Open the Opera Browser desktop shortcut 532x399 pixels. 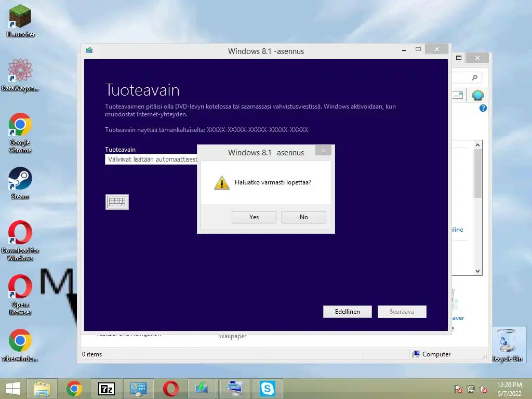click(20, 295)
